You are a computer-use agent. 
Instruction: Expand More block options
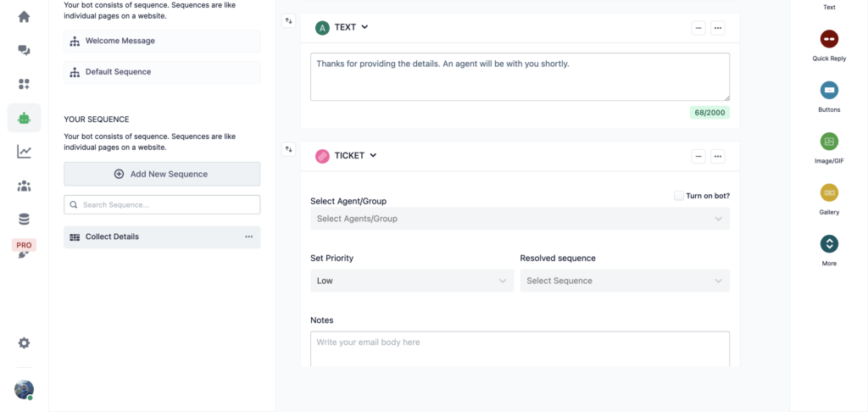click(829, 244)
